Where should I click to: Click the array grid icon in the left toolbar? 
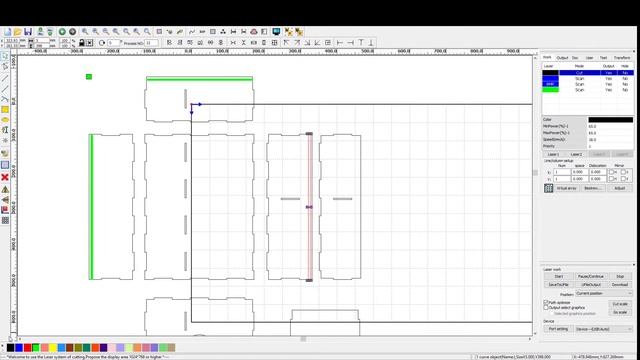pyautogui.click(x=5, y=220)
